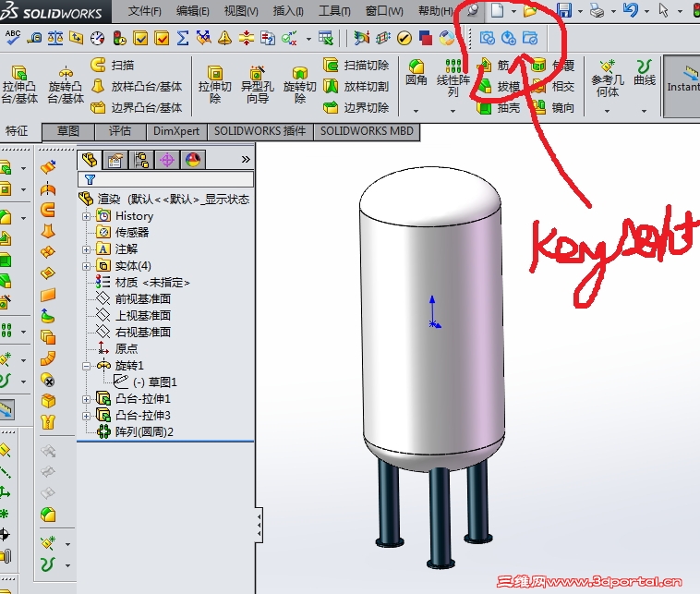Click the 扫描 sweep boss button
This screenshot has height=594, width=700.
(x=112, y=66)
